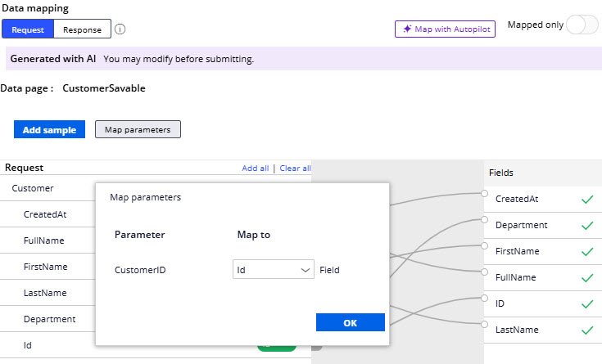Select CreatedAt in the Fields panel
Image resolution: width=602 pixels, height=364 pixels.
[517, 199]
